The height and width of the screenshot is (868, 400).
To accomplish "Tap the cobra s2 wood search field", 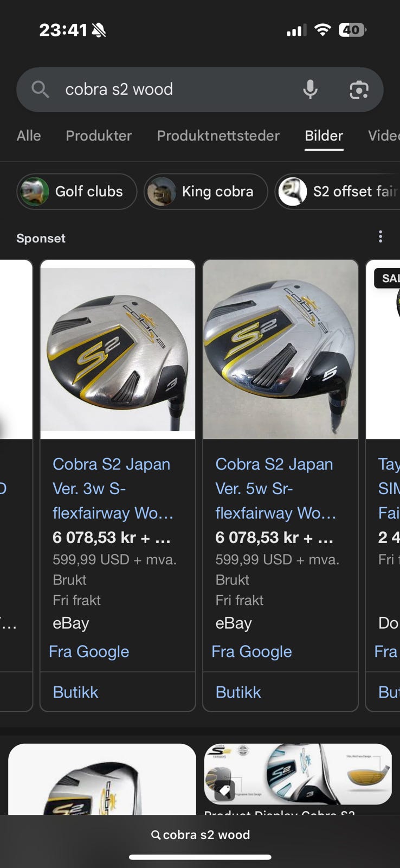I will click(179, 90).
